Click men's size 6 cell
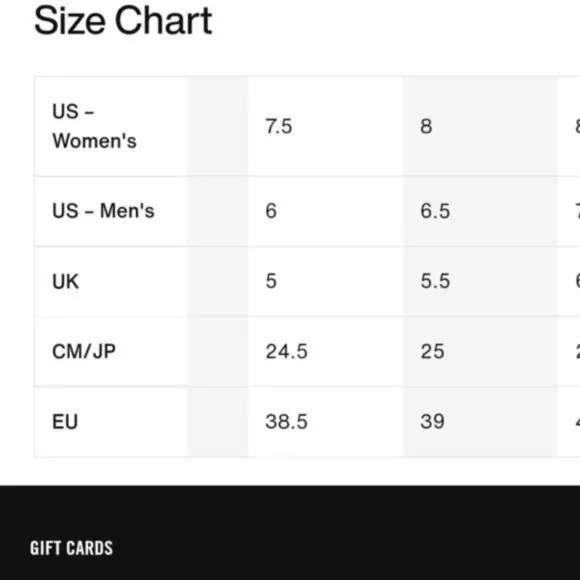Viewport: 580px width, 580px height. [326, 211]
